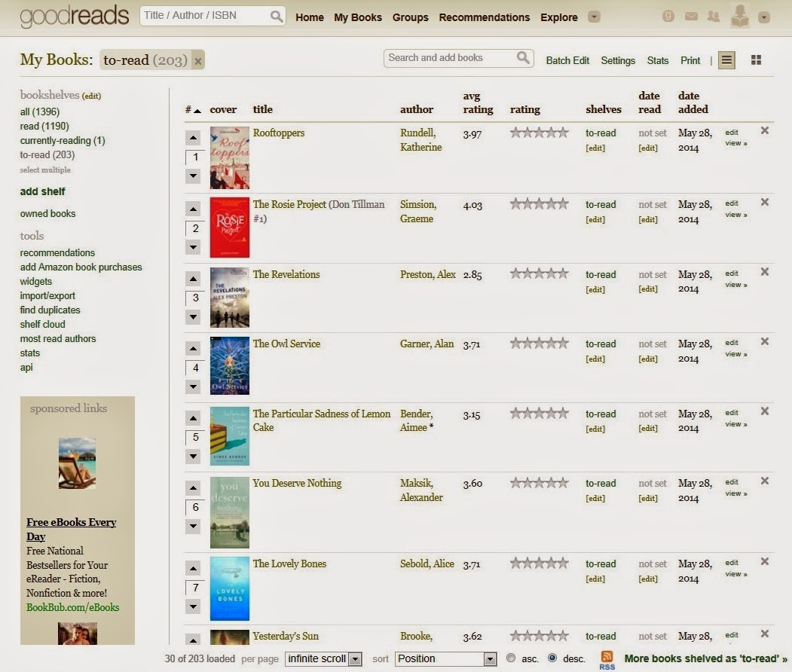792x672 pixels.
Task: Open find duplicates tool
Action: (x=50, y=310)
